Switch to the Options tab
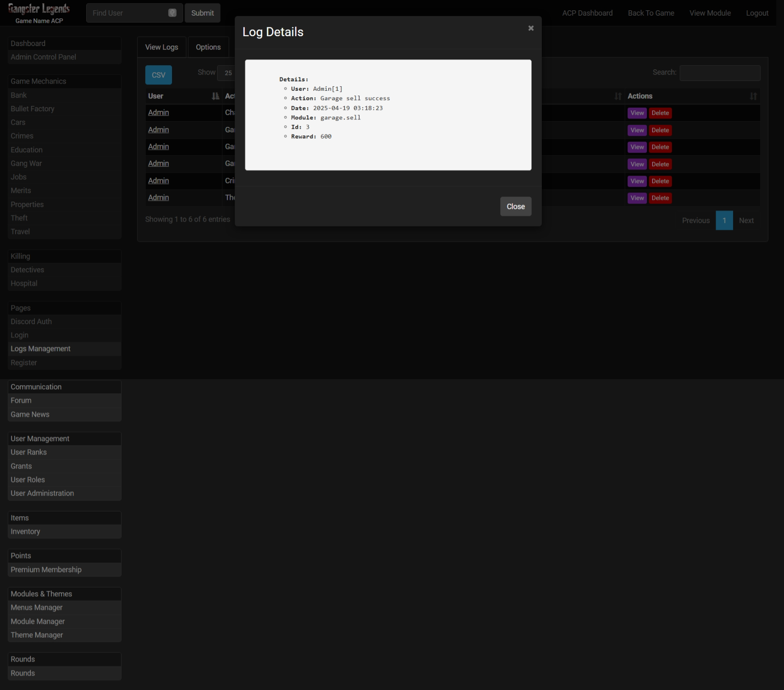Viewport: 784px width, 690px height. 208,47
